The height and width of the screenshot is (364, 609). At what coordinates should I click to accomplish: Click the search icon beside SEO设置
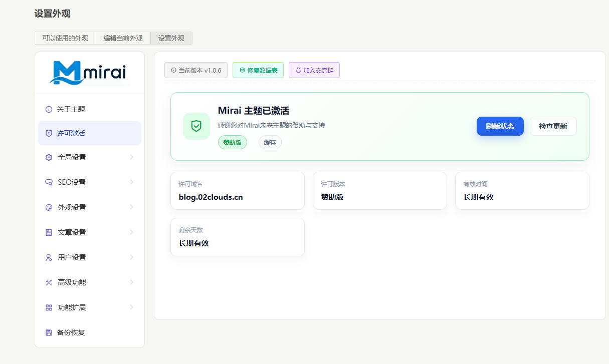[49, 182]
